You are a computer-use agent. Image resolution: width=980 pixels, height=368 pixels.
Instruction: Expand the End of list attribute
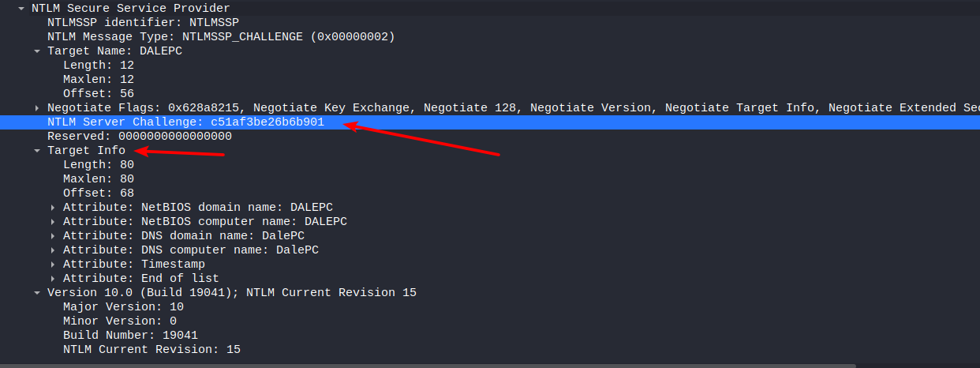tap(53, 279)
